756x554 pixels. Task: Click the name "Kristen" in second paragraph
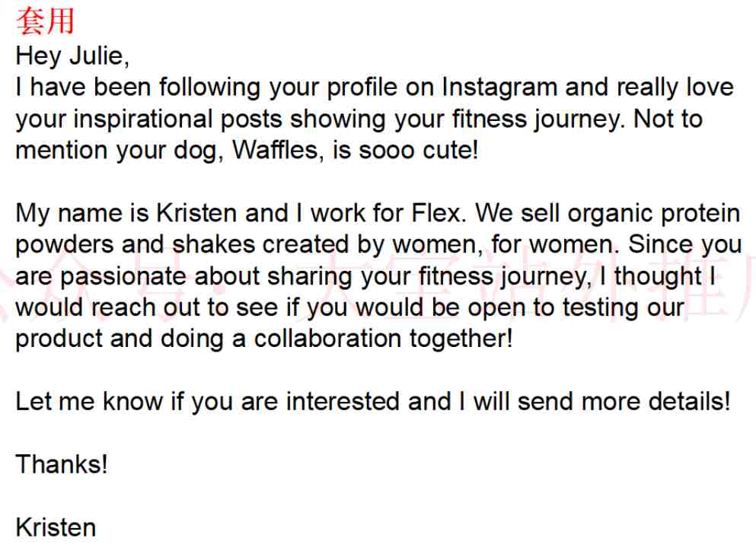click(196, 213)
